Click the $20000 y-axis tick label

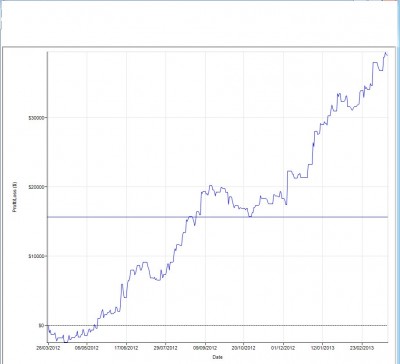[38, 187]
